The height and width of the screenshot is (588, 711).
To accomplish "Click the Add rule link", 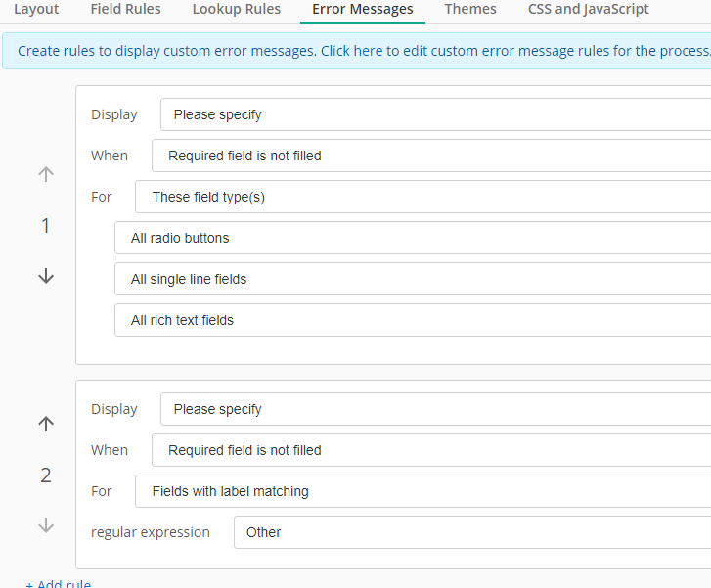I will pos(59,583).
